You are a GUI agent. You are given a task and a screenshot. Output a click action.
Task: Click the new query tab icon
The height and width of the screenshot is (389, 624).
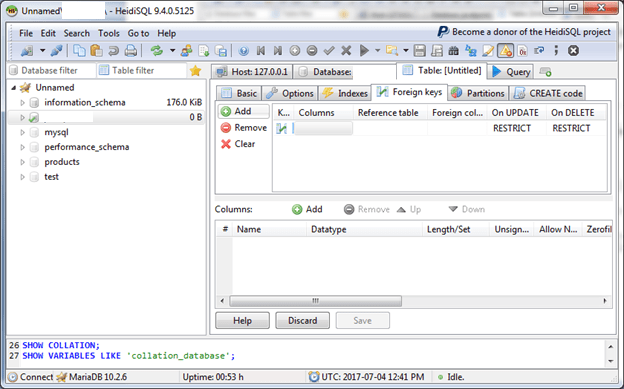[545, 72]
